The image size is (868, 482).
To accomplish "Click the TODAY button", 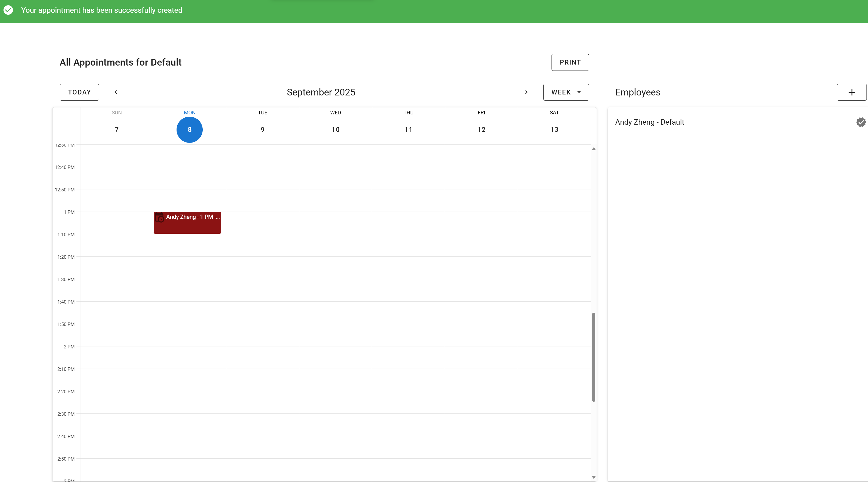I will click(79, 92).
